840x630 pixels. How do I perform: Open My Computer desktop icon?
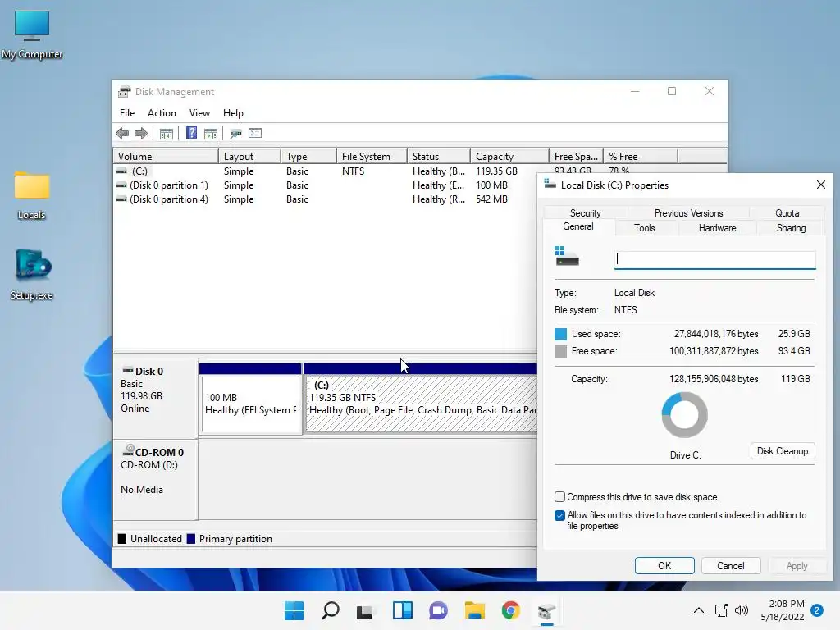(x=32, y=34)
